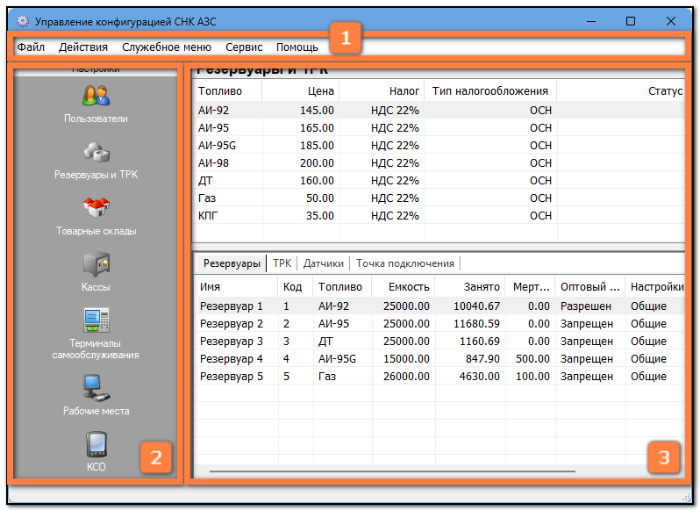Viewport: 700px width, 511px height.
Task: Click the Статус column header
Action: 621,91
